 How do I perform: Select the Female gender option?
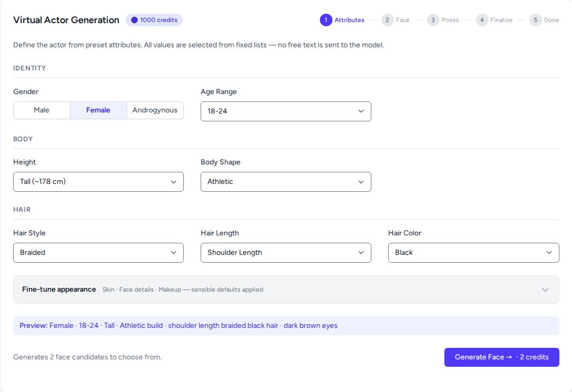tap(98, 110)
